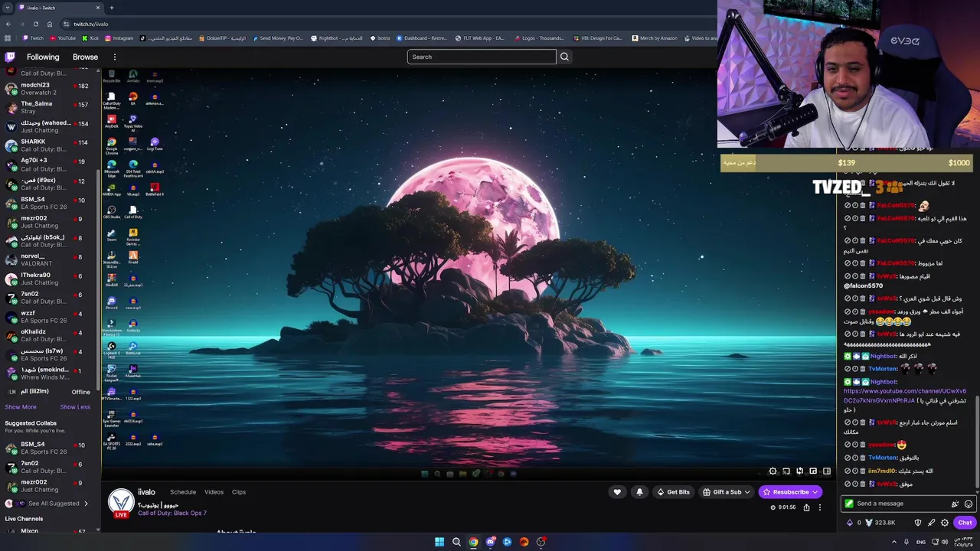Reload the browser page
Viewport: 980px width, 551px height.
(35, 24)
